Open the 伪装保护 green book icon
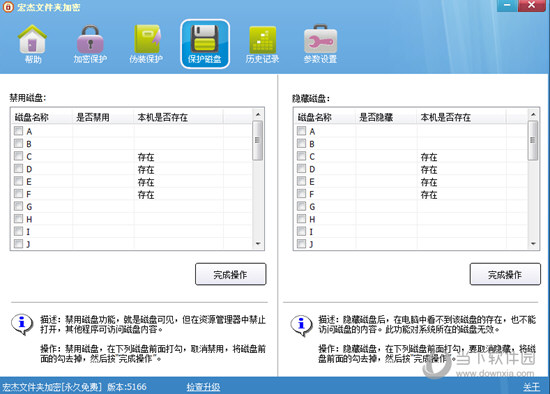This screenshot has height=394, width=550. 146,44
